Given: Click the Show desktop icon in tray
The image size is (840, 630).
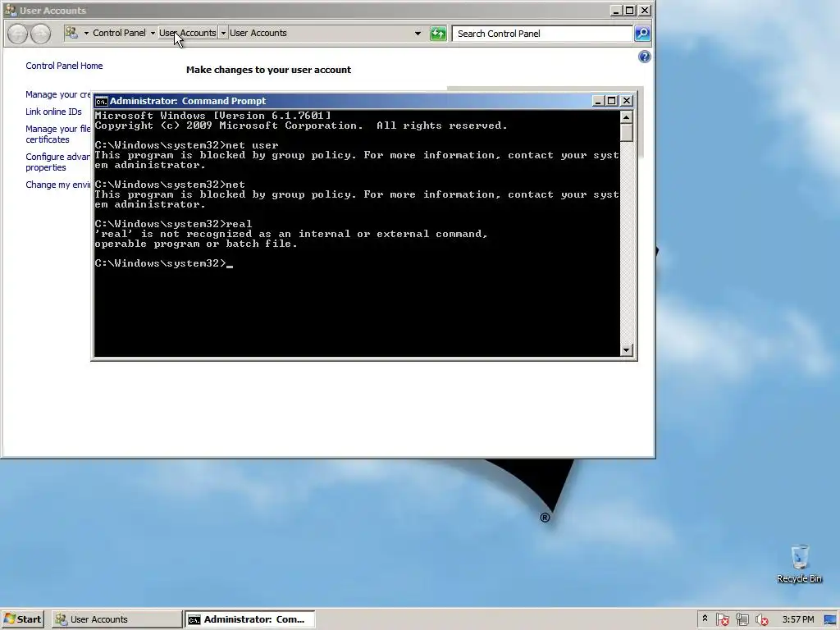Looking at the screenshot, I should (x=830, y=620).
